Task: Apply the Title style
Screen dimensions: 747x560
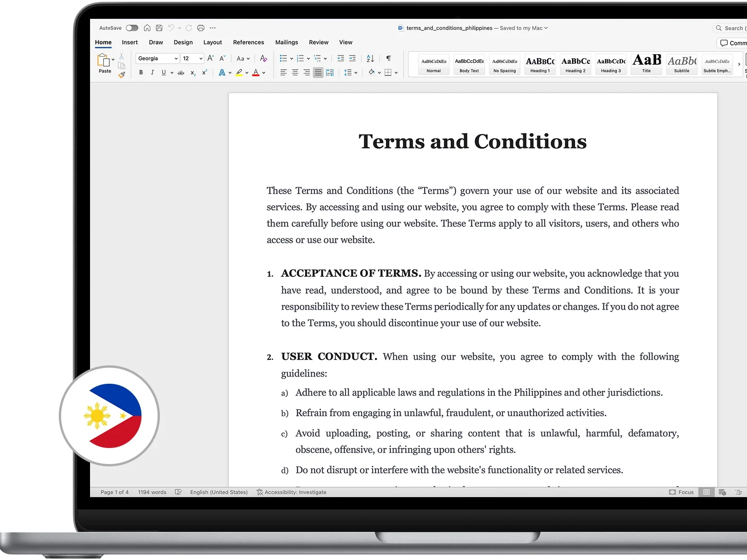Action: click(646, 64)
